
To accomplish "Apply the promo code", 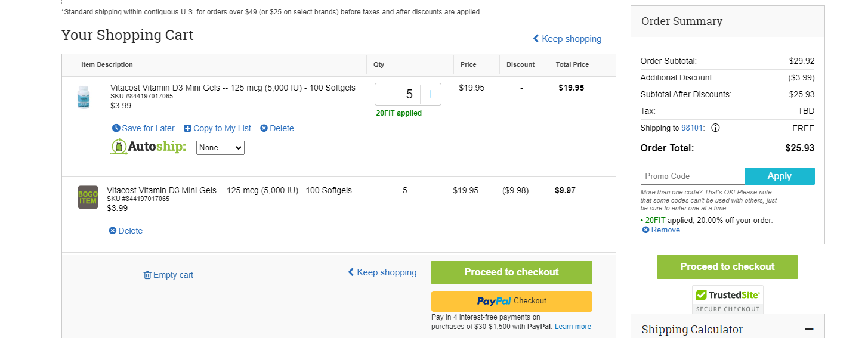I will [780, 176].
